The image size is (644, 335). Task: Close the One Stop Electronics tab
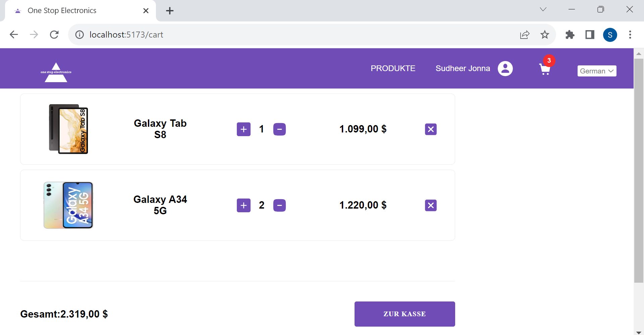point(146,11)
